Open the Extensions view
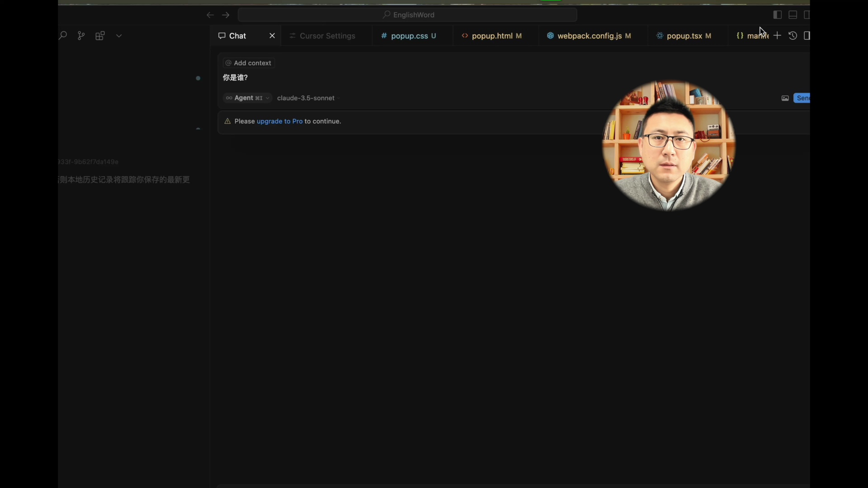Image resolution: width=868 pixels, height=488 pixels. point(100,36)
